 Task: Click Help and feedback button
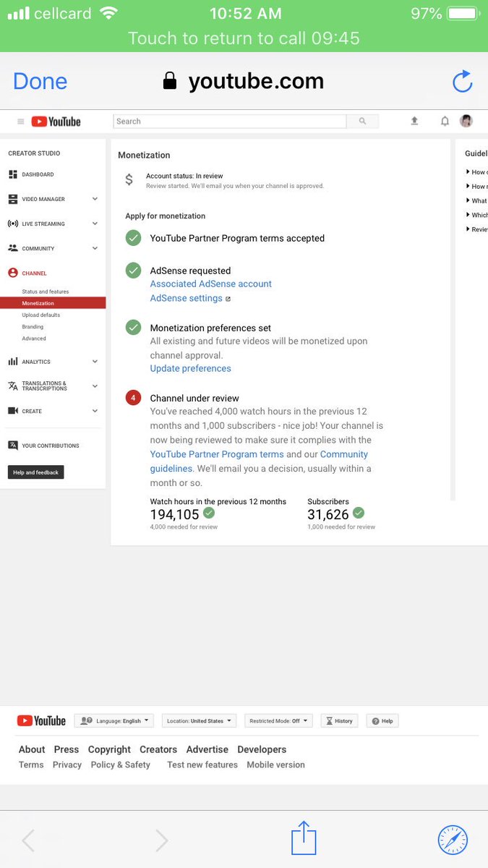(x=36, y=472)
